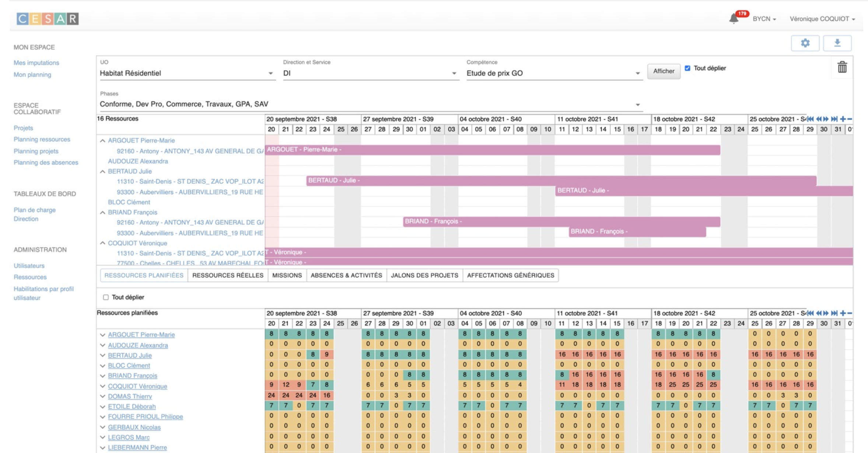Step forward one period in upper Gantt
This screenshot has width=868, height=453.
tap(826, 119)
